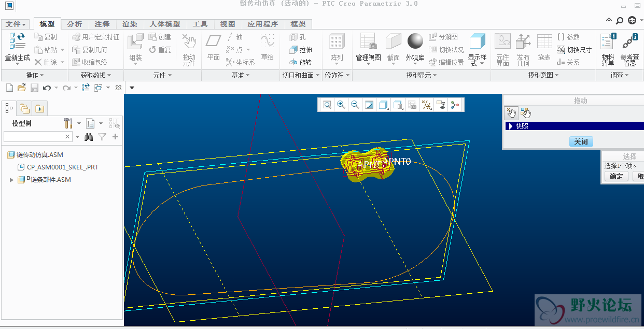Switch to the Manikin (人体模型) tab
This screenshot has width=644, height=329.
click(x=165, y=24)
